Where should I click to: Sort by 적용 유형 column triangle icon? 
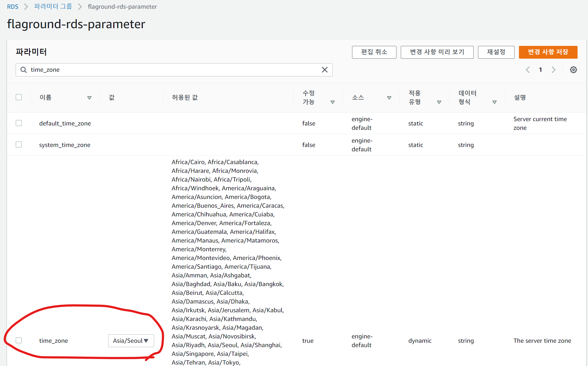(439, 102)
